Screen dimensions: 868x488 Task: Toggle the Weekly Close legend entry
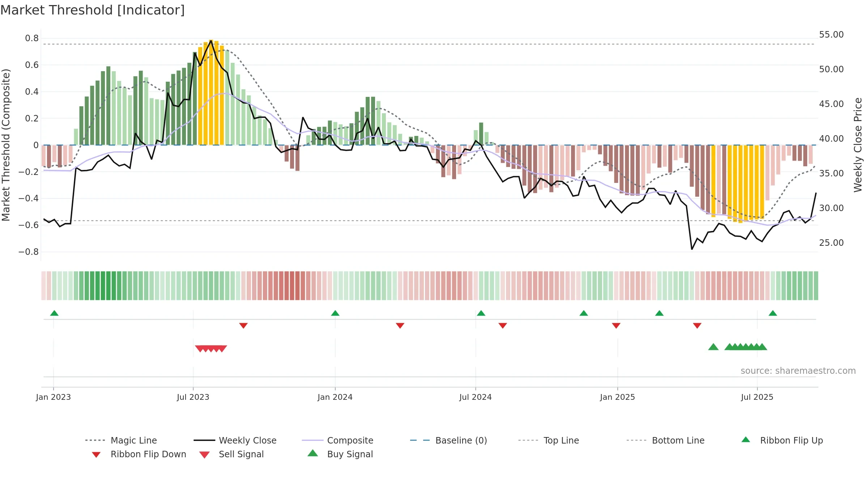(235, 440)
